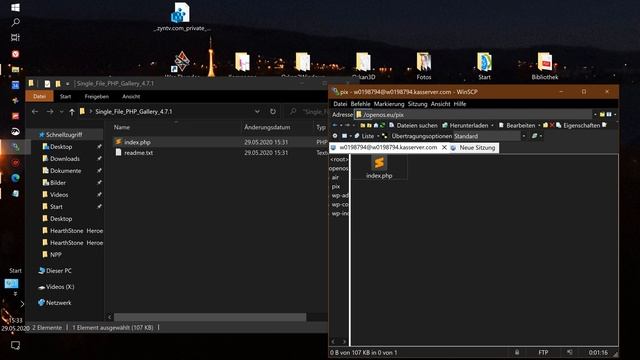The height and width of the screenshot is (360, 640).
Task: Click the WinSCP refresh icon
Action: point(382,125)
